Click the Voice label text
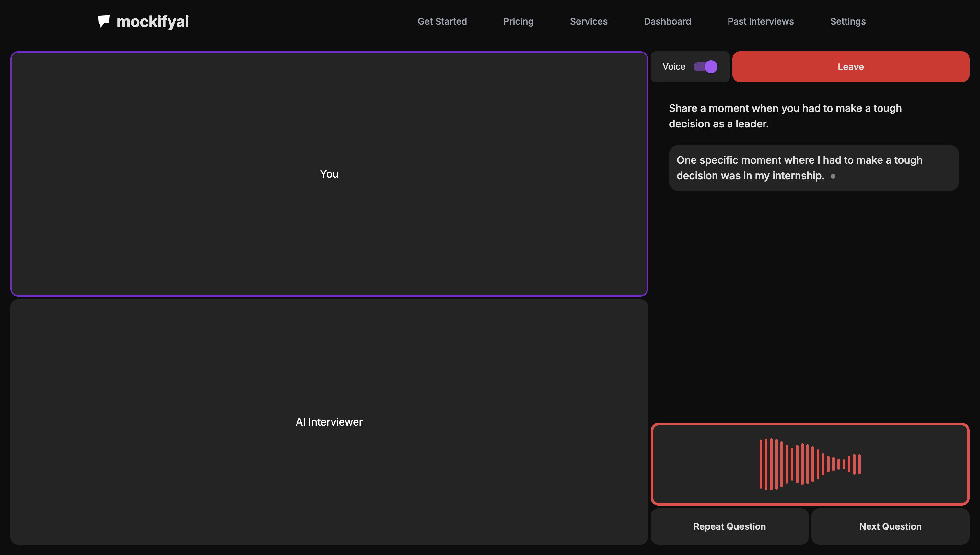This screenshot has width=980, height=555. (674, 67)
